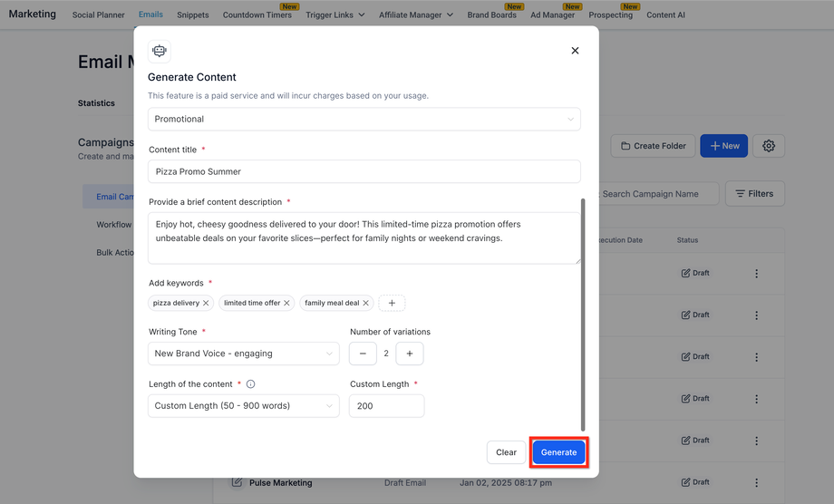Viewport: 834px width, 504px height.
Task: Click the Clear button
Action: (506, 452)
